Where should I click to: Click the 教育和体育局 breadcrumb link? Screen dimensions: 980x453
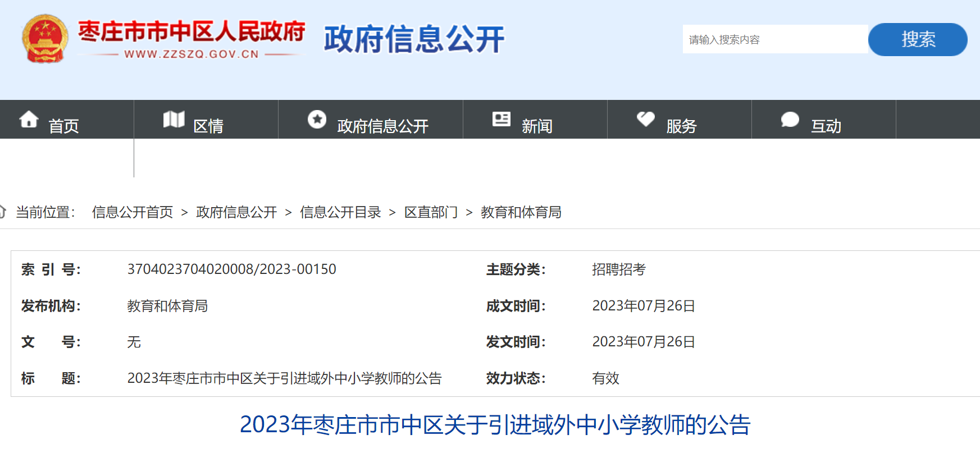(x=521, y=212)
